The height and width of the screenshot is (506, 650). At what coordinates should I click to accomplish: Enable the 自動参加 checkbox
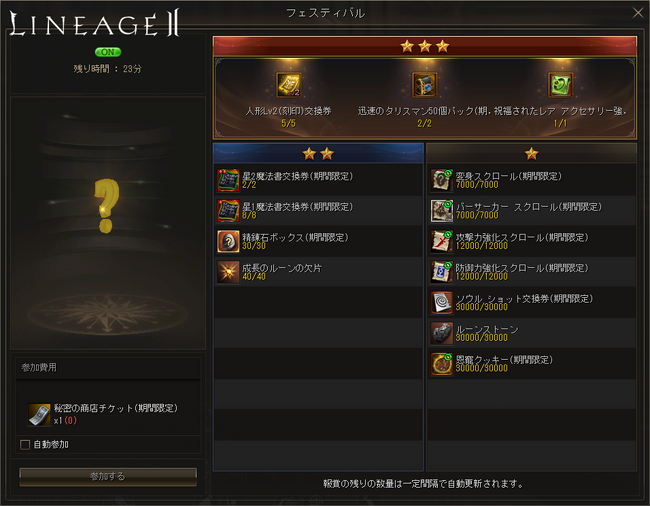[25, 445]
